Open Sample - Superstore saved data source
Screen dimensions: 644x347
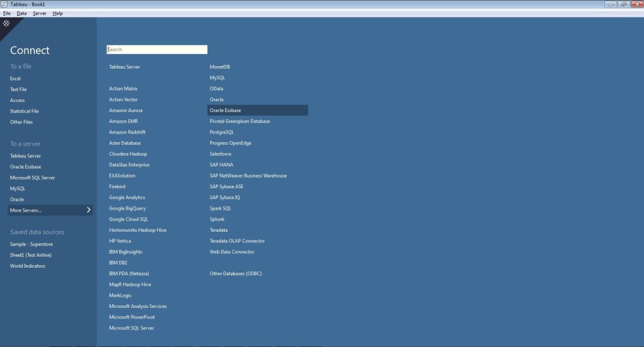[31, 244]
